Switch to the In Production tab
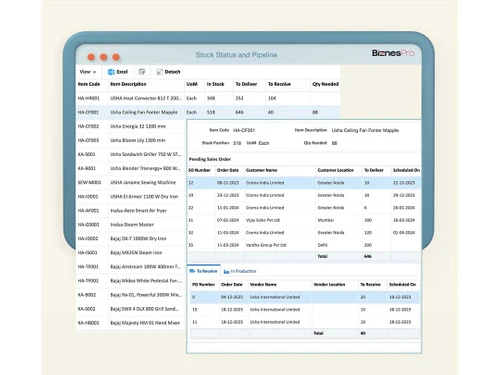 click(x=240, y=271)
